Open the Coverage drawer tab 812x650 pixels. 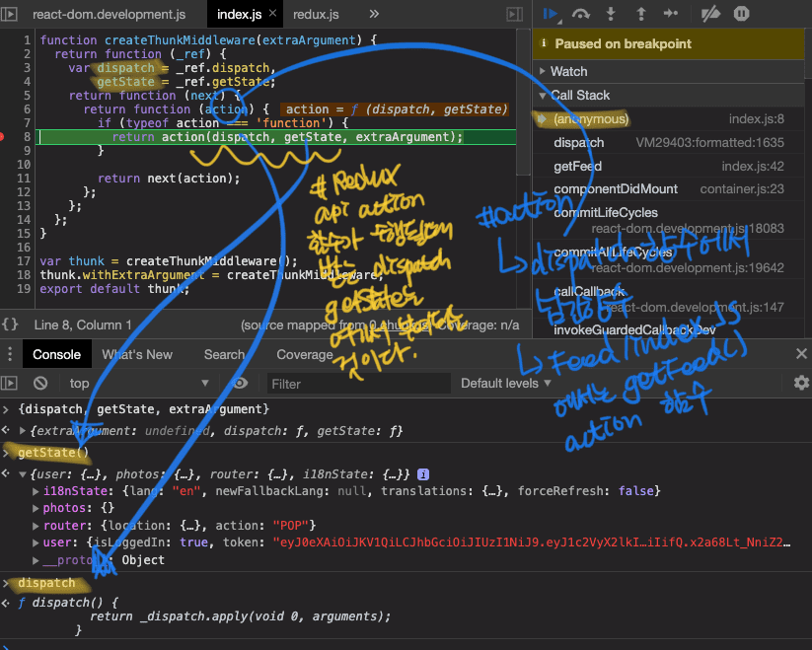[304, 354]
